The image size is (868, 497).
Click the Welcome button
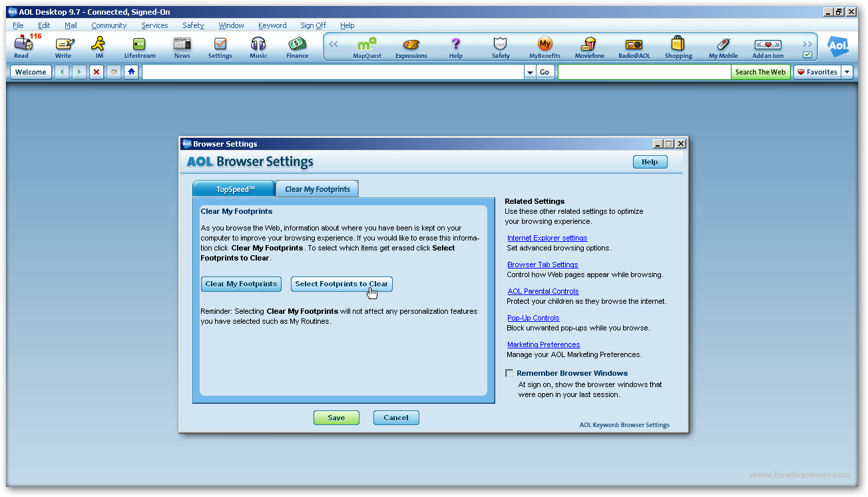pyautogui.click(x=31, y=72)
